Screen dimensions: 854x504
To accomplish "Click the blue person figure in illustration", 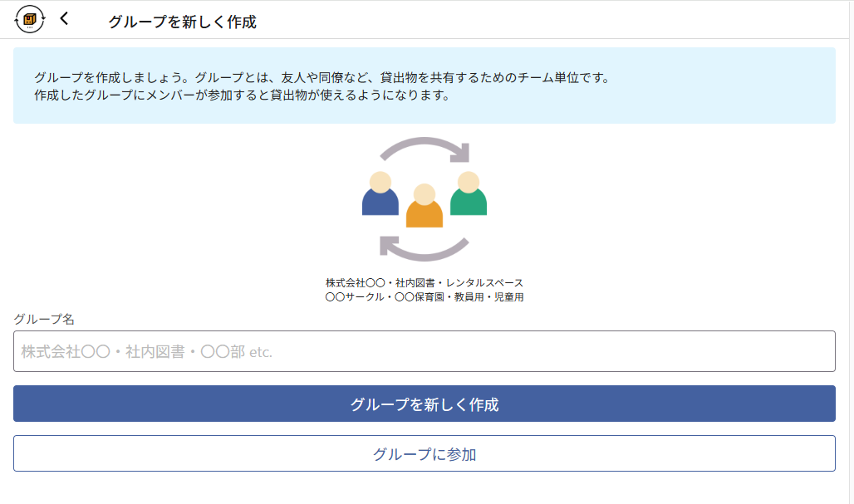I will [x=380, y=193].
